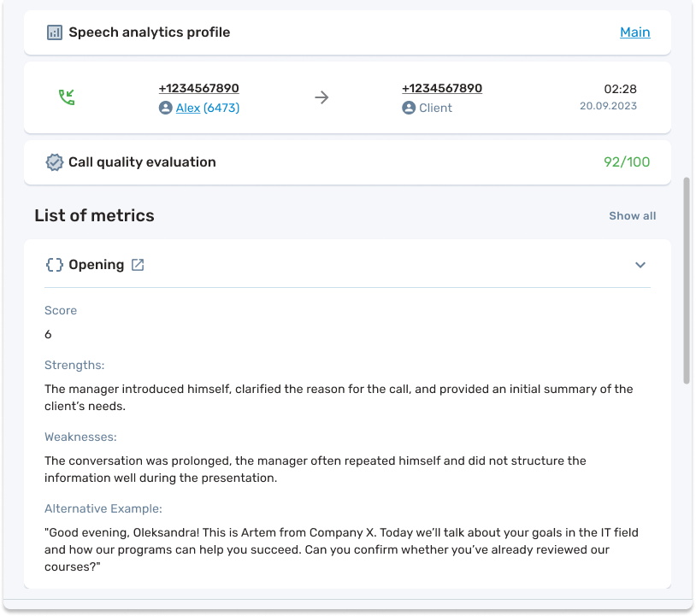This screenshot has width=696, height=616.
Task: Click the 92/100 quality score
Action: click(x=627, y=162)
